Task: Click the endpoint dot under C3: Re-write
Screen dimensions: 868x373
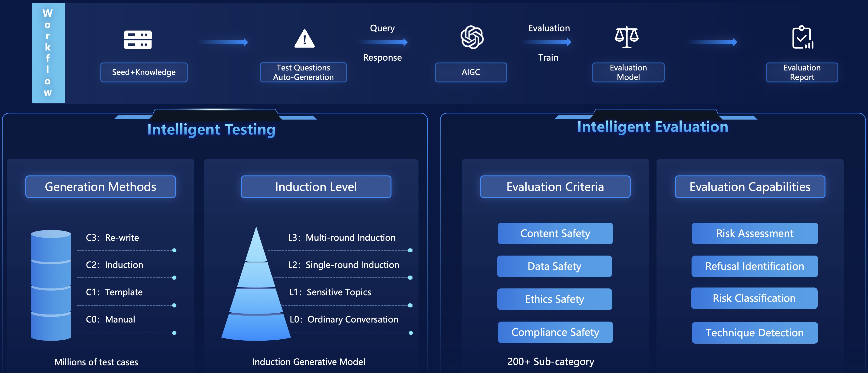Action: (x=174, y=250)
